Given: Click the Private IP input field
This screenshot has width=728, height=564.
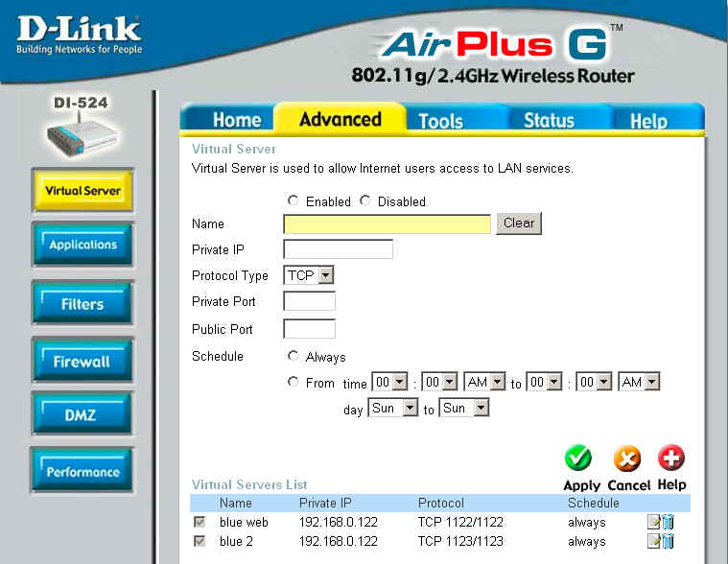Looking at the screenshot, I should click(x=338, y=249).
